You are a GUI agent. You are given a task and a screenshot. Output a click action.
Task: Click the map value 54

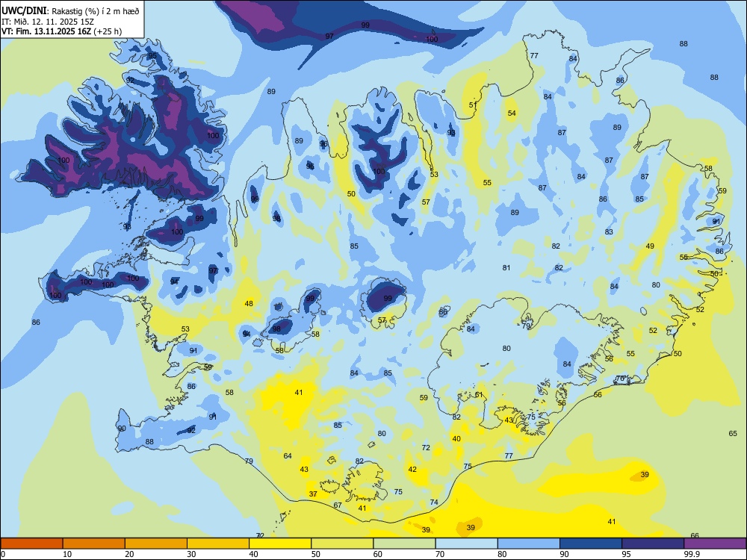(512, 113)
